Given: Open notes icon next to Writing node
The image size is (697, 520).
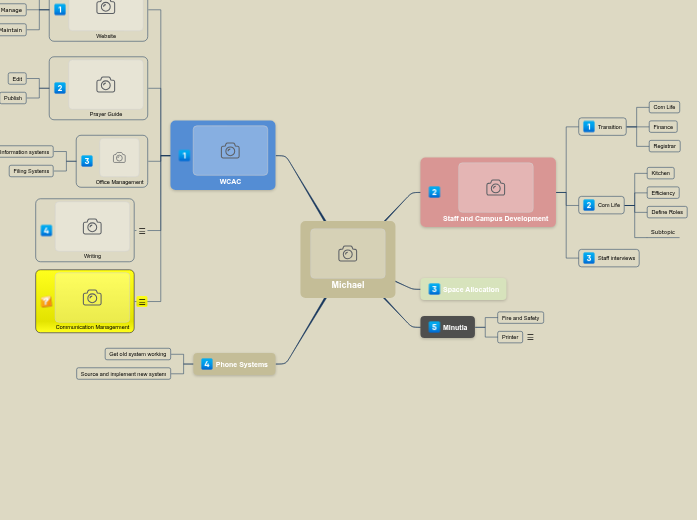Looking at the screenshot, I should [x=142, y=231].
